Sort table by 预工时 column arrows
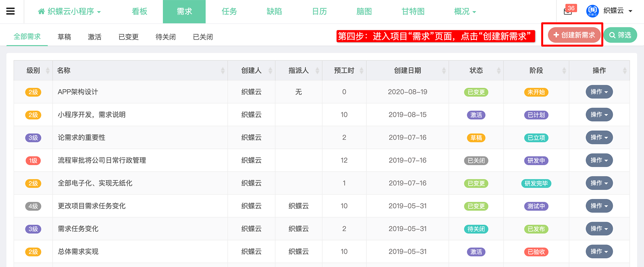The image size is (644, 267). click(x=361, y=71)
